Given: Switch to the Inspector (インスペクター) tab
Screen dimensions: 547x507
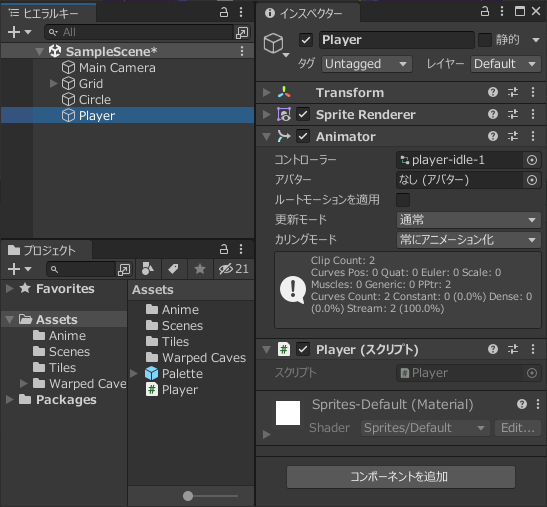Looking at the screenshot, I should (308, 13).
